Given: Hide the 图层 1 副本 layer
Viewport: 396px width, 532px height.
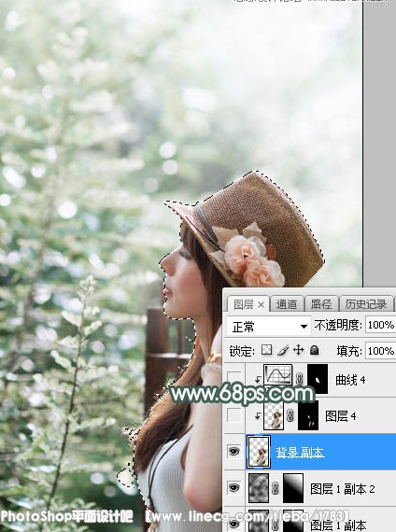Looking at the screenshot, I should (234, 524).
